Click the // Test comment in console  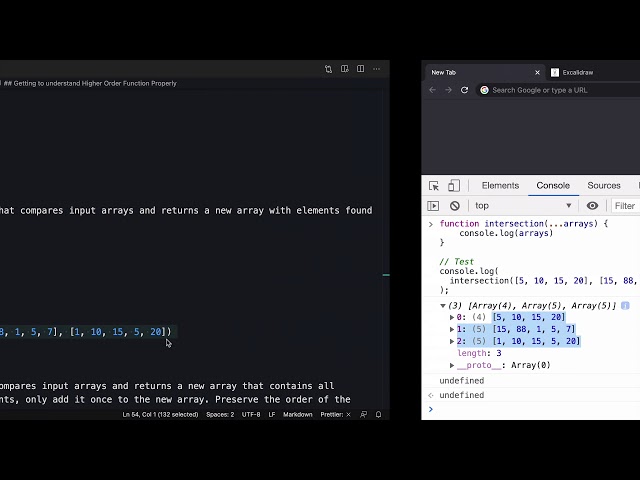[456, 262]
